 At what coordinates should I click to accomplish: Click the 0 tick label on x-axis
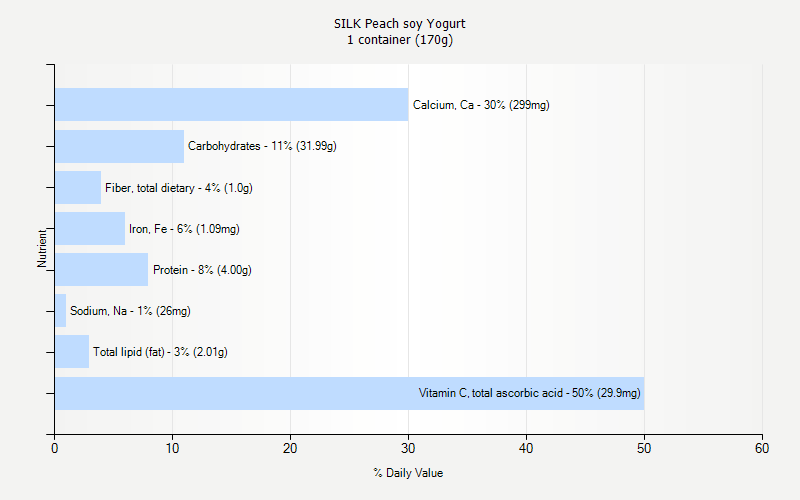pos(55,448)
